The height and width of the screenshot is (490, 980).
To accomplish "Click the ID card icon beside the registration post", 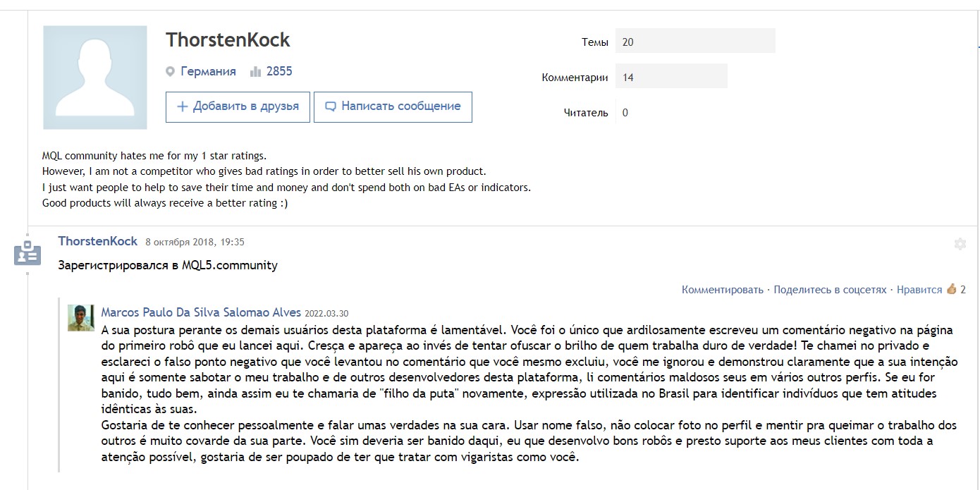I will point(27,252).
